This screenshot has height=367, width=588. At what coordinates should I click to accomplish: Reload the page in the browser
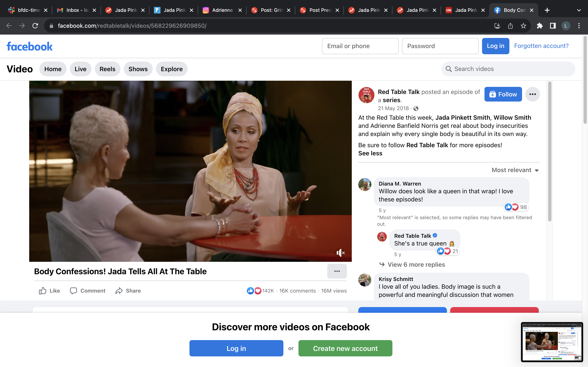[x=35, y=26]
